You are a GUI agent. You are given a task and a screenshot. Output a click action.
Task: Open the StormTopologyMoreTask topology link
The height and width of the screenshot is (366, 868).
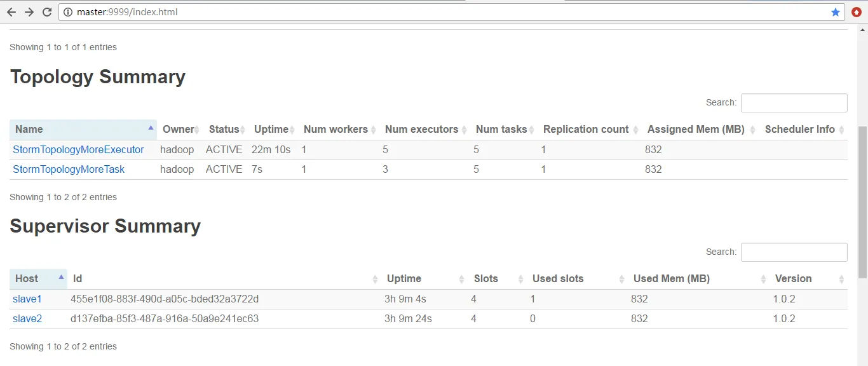(x=69, y=169)
